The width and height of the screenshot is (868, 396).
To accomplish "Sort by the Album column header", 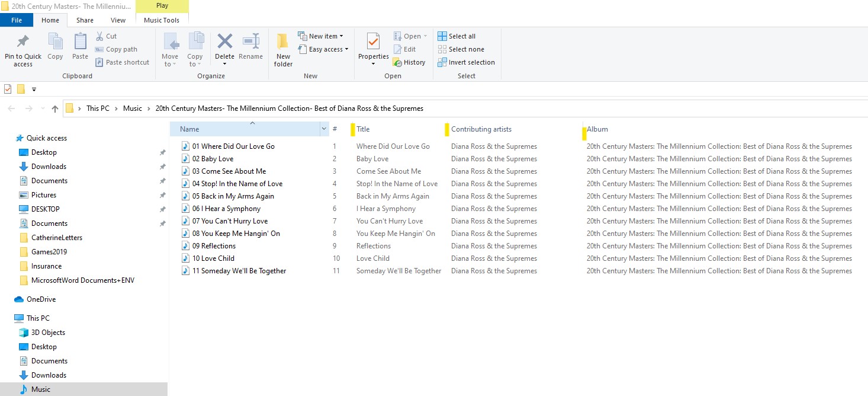I will coord(597,129).
